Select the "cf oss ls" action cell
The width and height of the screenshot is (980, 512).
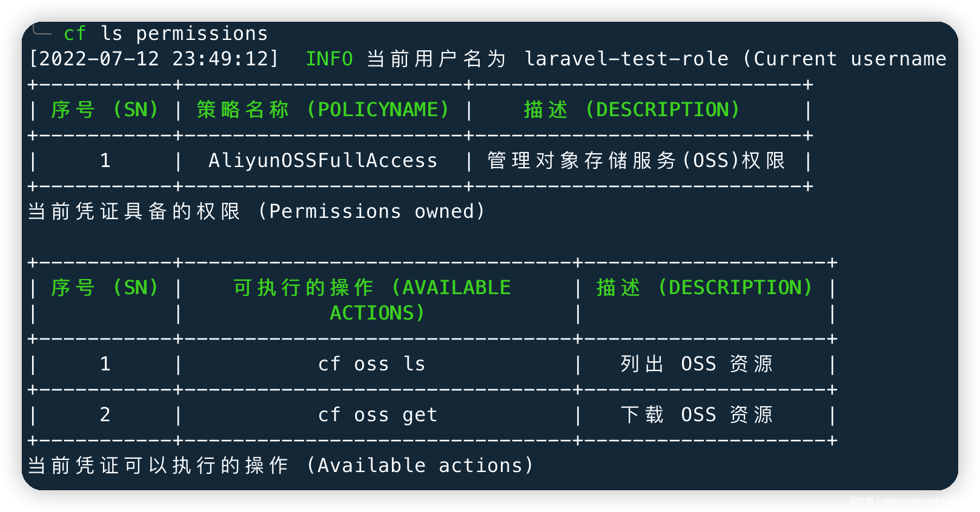(x=372, y=364)
